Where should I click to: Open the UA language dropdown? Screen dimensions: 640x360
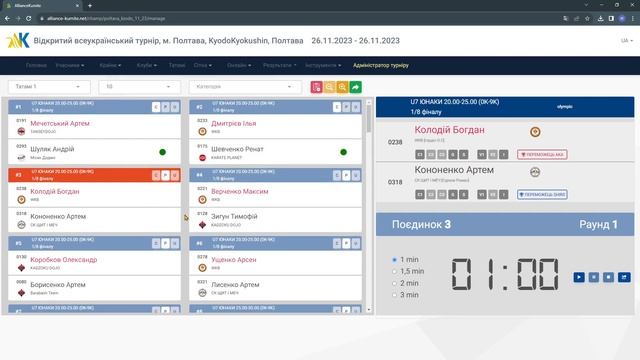click(627, 40)
